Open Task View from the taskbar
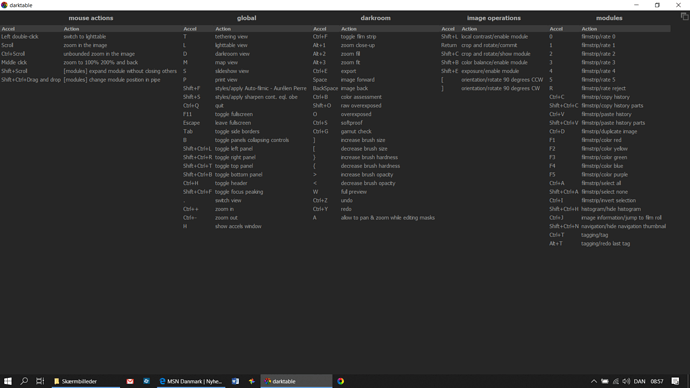The image size is (690, 388). click(40, 381)
